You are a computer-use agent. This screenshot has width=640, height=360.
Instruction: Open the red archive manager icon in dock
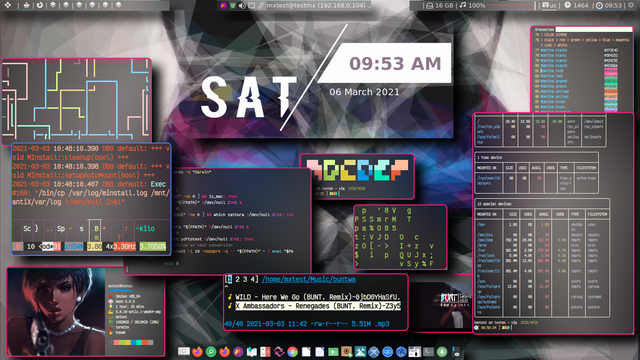click(x=265, y=352)
